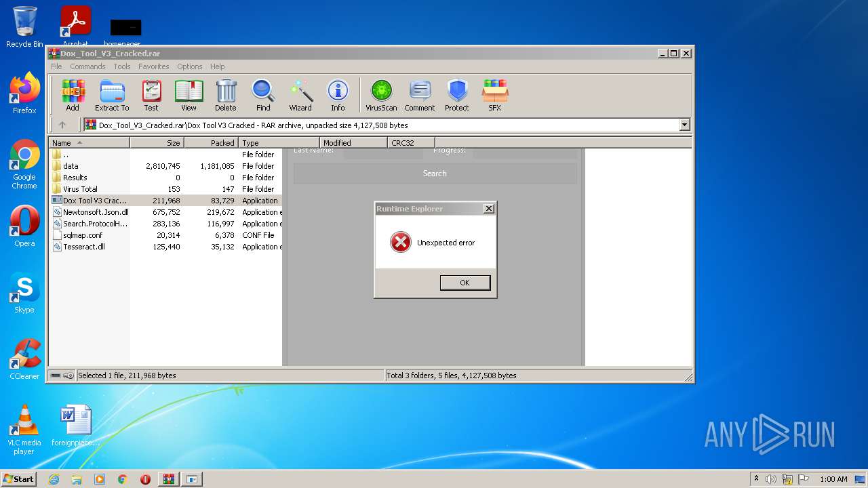The width and height of the screenshot is (868, 488).
Task: Click the Delete trash icon in toolbar
Action: tap(226, 95)
